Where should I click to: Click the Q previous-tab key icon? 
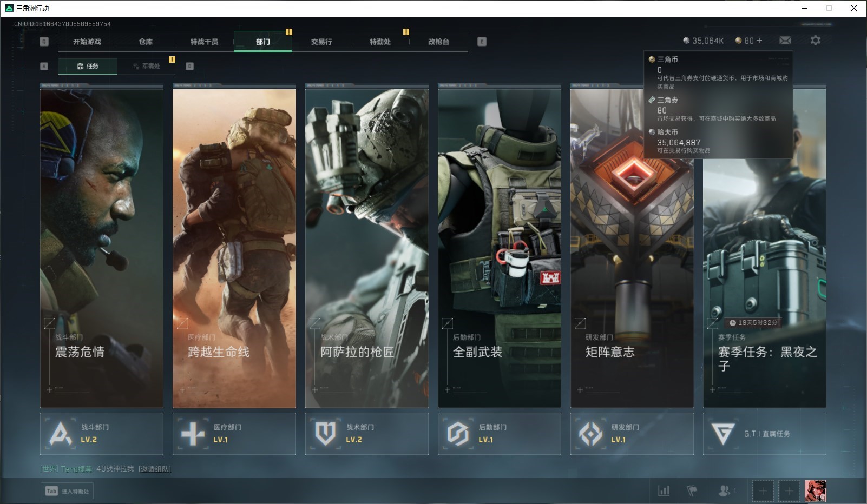pos(44,42)
